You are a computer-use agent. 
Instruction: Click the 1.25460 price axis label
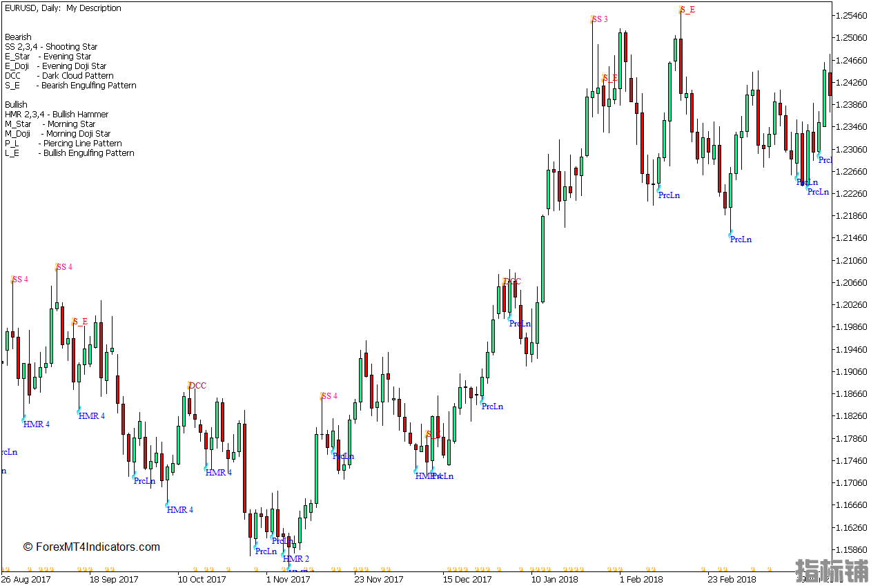[x=852, y=15]
